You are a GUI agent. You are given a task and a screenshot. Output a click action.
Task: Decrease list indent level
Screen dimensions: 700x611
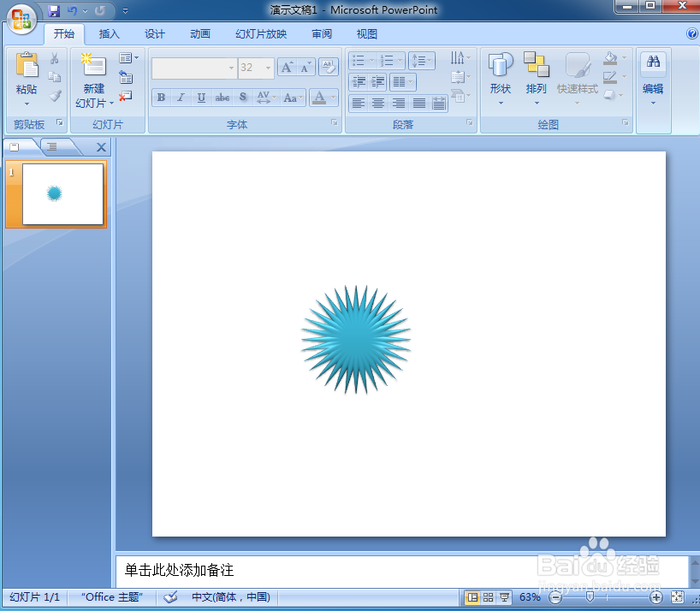359,81
